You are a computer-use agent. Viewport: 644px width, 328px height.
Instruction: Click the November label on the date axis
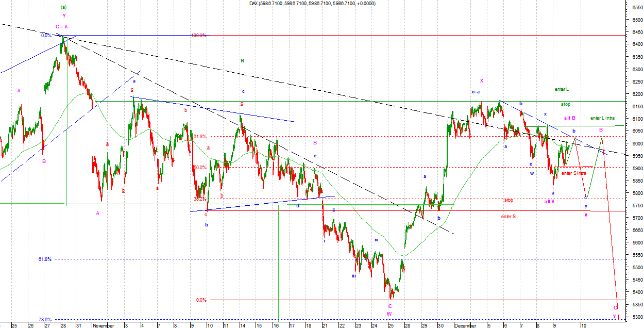click(x=104, y=325)
